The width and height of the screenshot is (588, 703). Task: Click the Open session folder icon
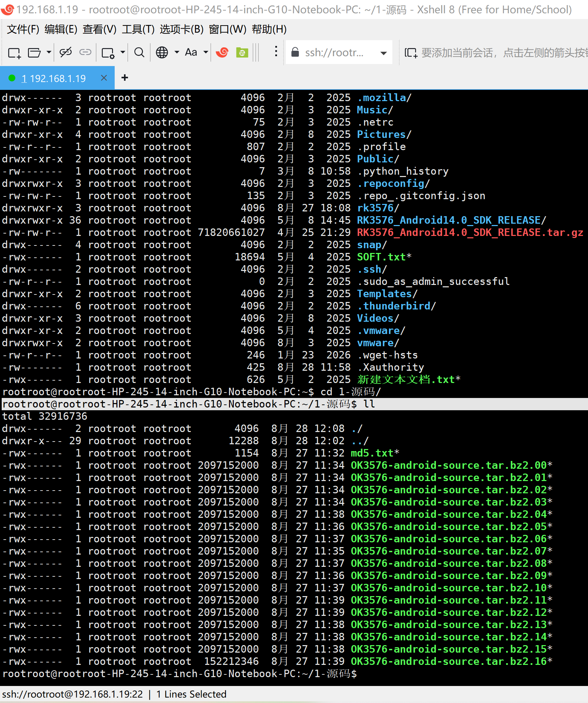(34, 53)
